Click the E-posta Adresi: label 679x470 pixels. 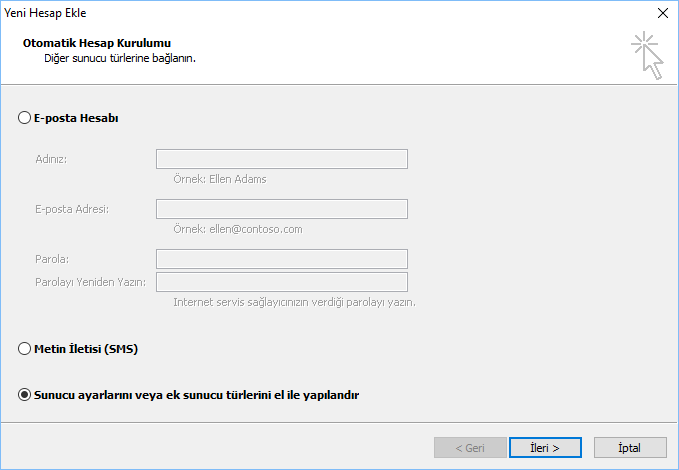coord(71,208)
